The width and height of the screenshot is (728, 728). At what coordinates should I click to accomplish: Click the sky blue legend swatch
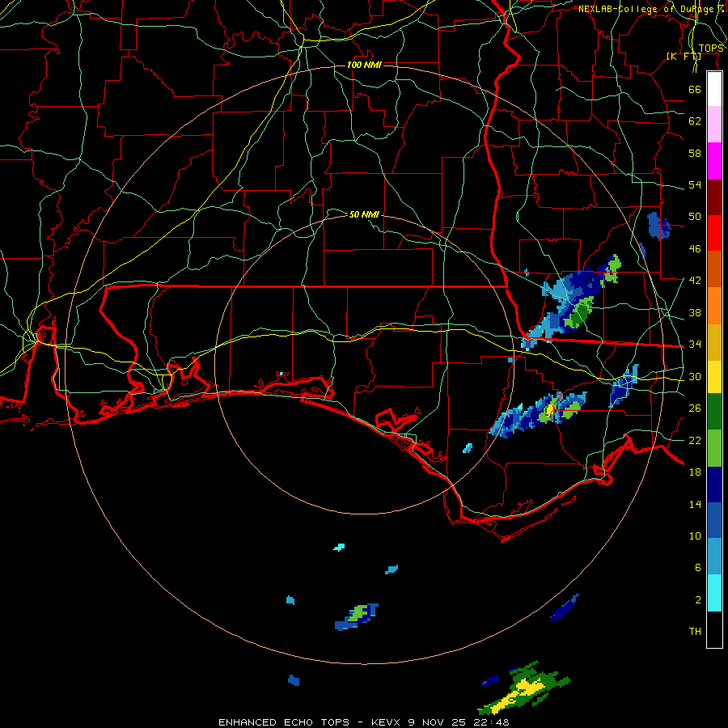pos(714,557)
